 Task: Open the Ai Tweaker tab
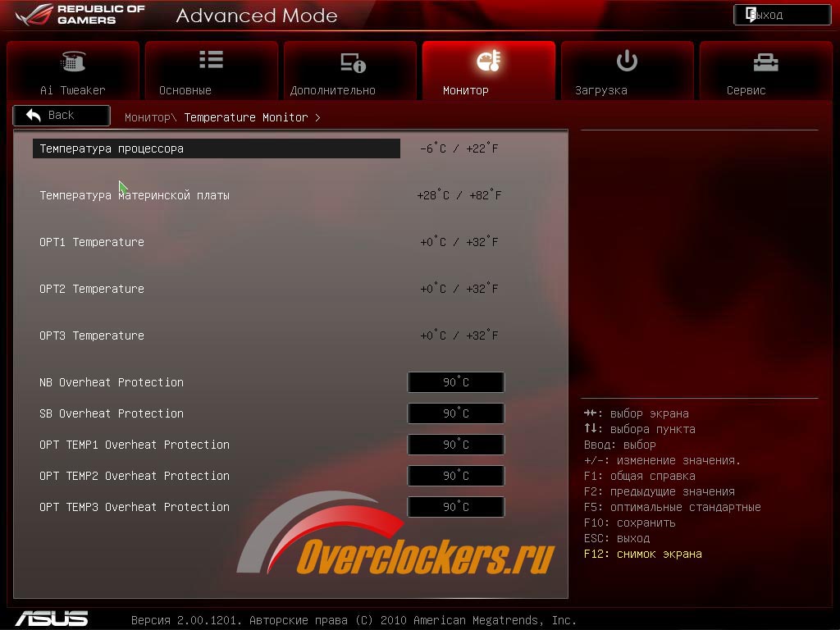tap(73, 71)
